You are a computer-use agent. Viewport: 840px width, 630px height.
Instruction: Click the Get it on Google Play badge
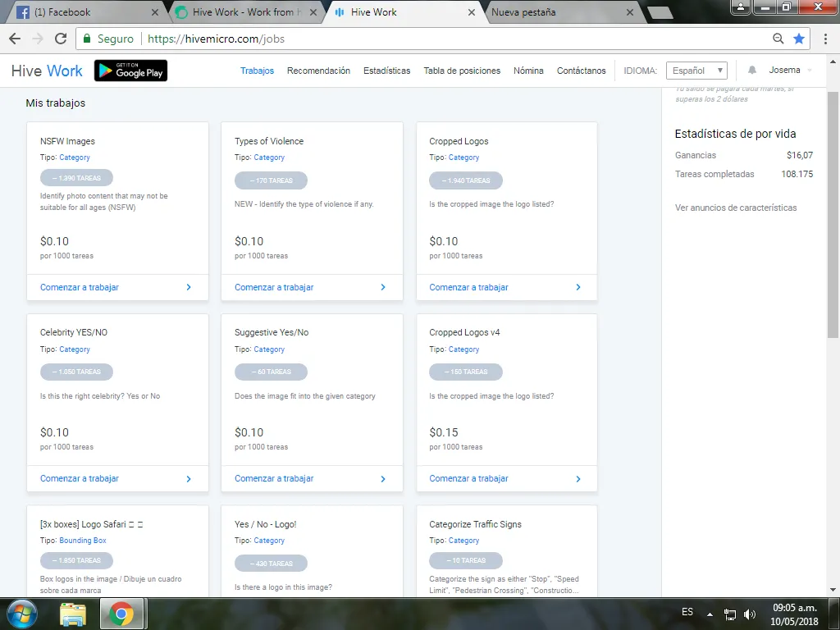point(130,71)
